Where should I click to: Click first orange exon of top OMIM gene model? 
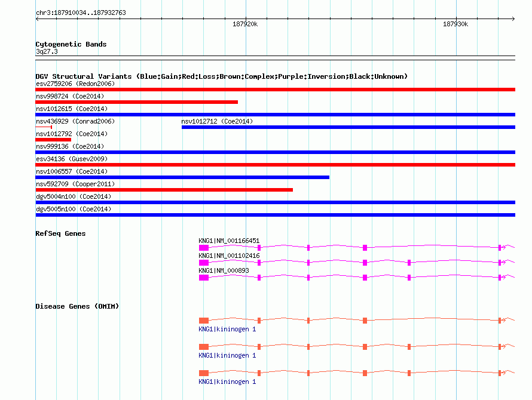(x=204, y=321)
